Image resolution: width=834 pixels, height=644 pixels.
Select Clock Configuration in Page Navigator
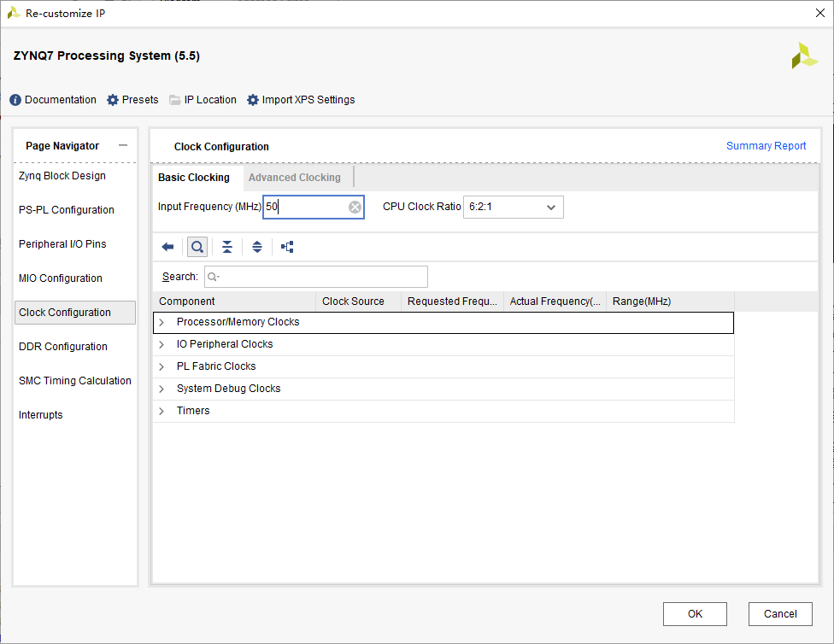click(75, 312)
